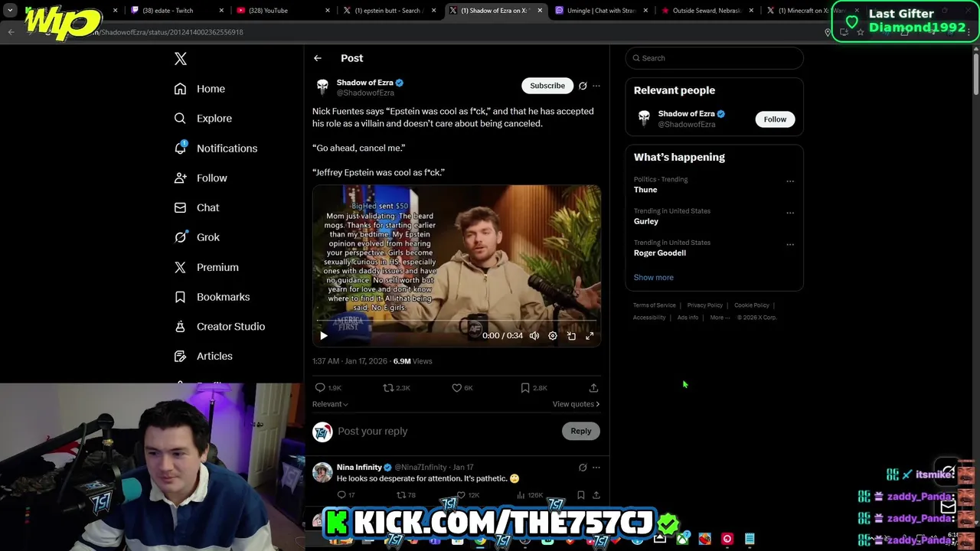Open Roger Goodell trending topic
The height and width of the screenshot is (551, 980).
pos(660,253)
